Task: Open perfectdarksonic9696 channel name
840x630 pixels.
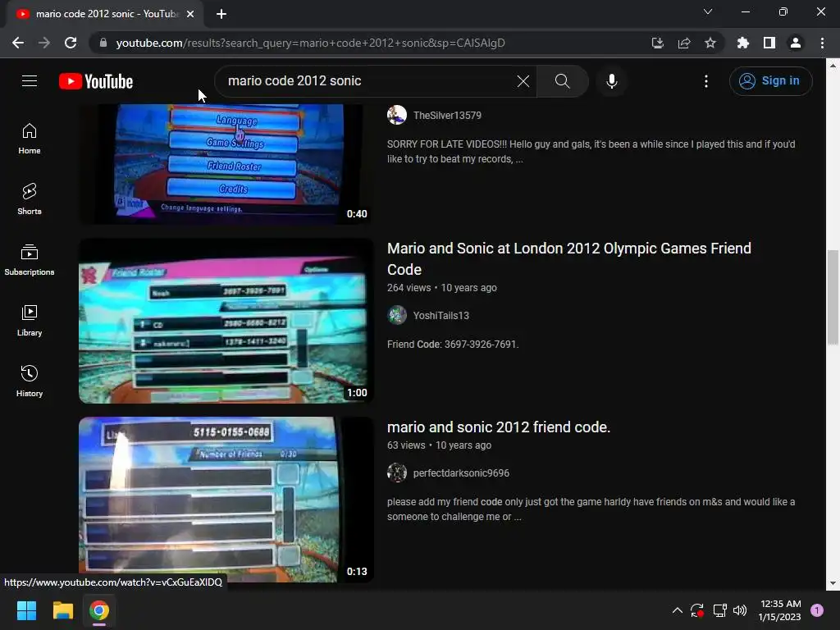Action: pyautogui.click(x=461, y=473)
